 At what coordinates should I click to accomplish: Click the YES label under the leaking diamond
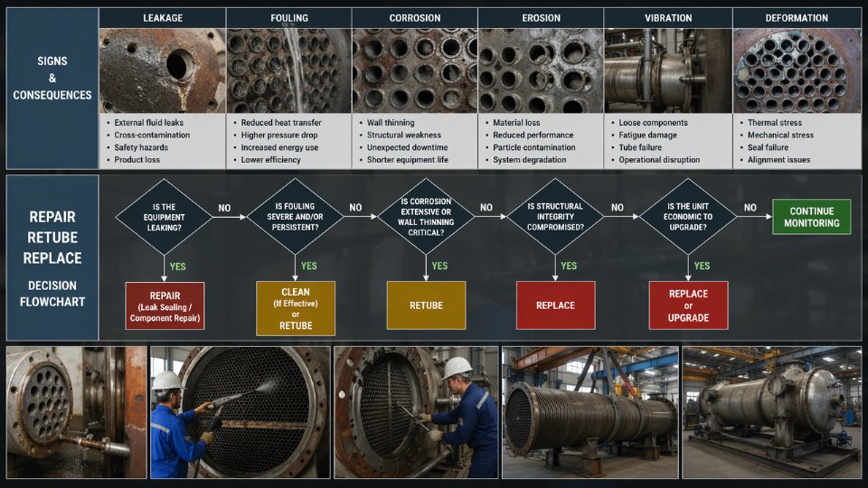(177, 267)
